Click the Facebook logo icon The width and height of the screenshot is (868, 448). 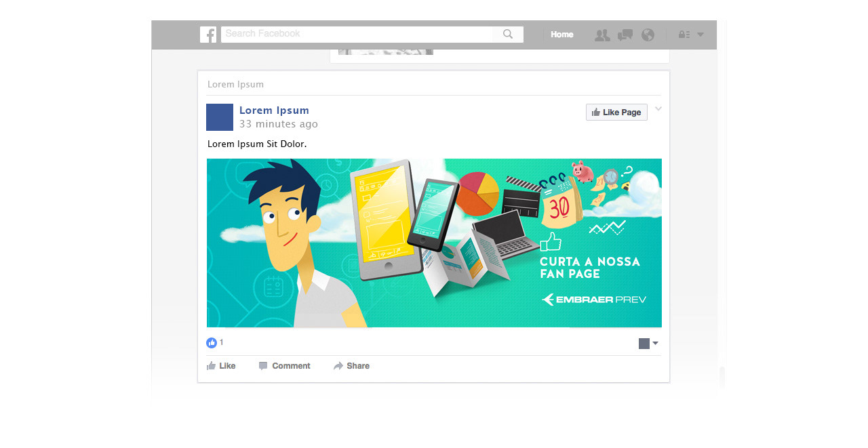coord(208,35)
